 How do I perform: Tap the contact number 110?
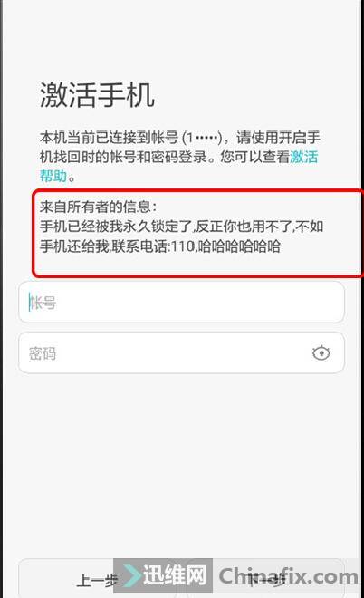point(183,246)
